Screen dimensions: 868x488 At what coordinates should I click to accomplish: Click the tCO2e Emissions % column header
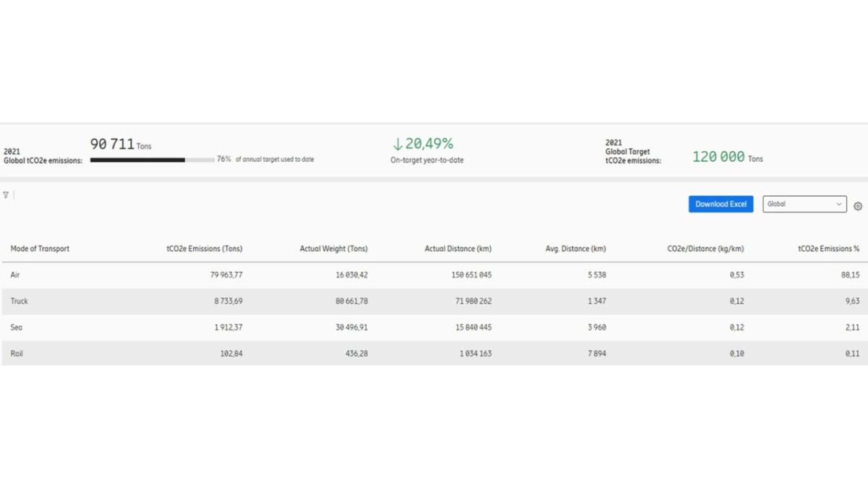[828, 249]
